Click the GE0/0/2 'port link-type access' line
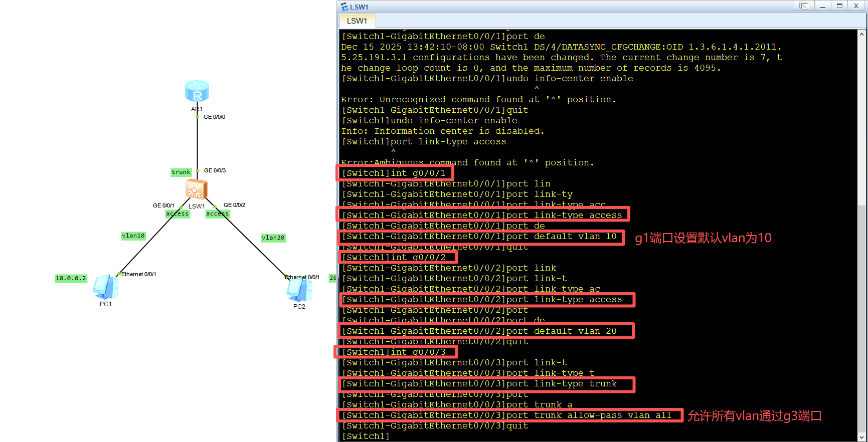This screenshot has width=868, height=442. point(482,299)
